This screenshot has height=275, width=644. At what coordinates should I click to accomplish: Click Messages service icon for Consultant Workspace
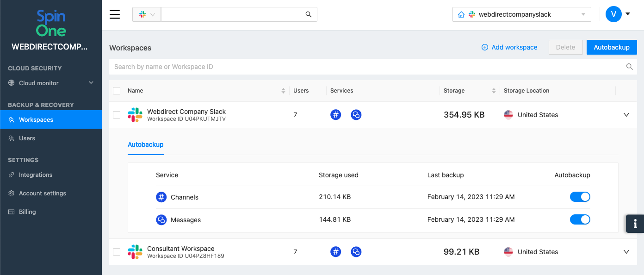click(x=356, y=252)
